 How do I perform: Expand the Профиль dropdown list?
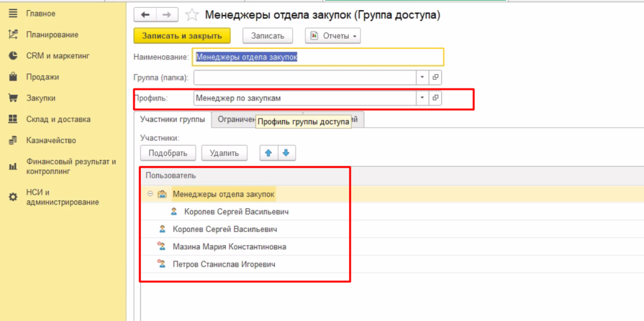(422, 98)
